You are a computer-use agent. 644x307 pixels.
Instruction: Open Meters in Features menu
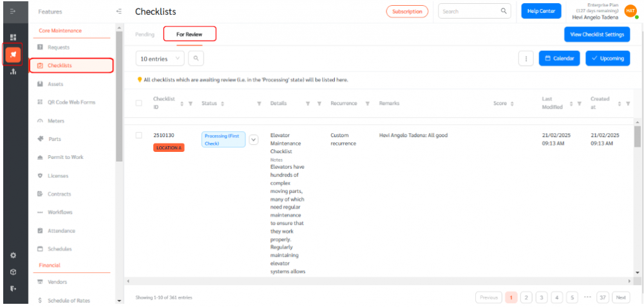coord(56,120)
